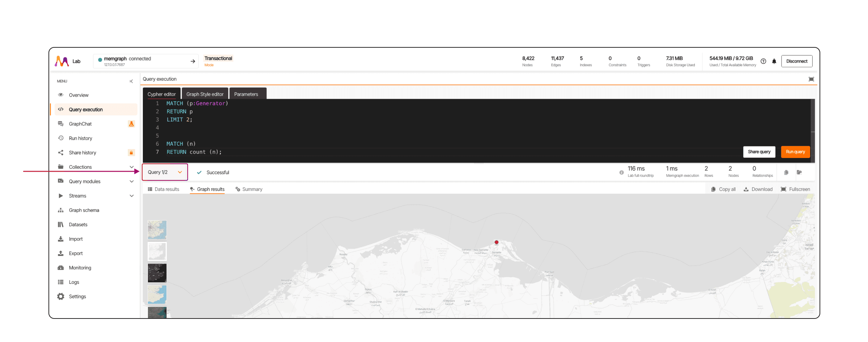Switch to Data results tab
Viewport: 868px width, 342px height.
point(163,189)
